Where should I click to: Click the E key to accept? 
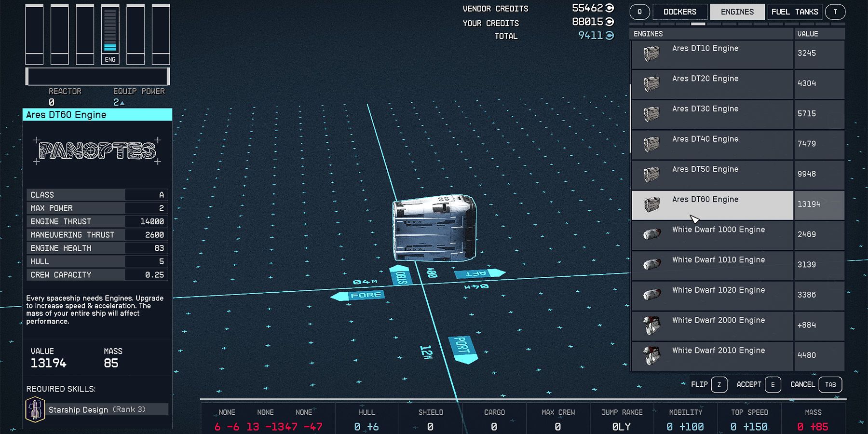[773, 385]
